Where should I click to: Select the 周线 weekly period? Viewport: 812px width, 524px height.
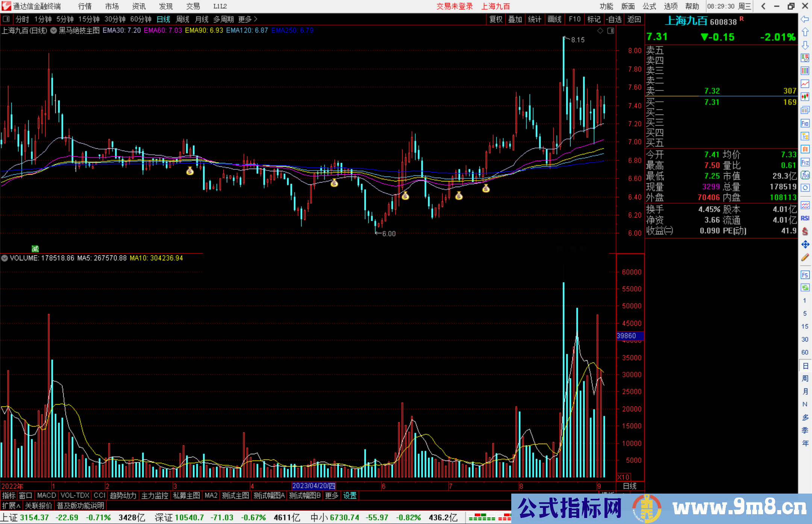coord(182,19)
